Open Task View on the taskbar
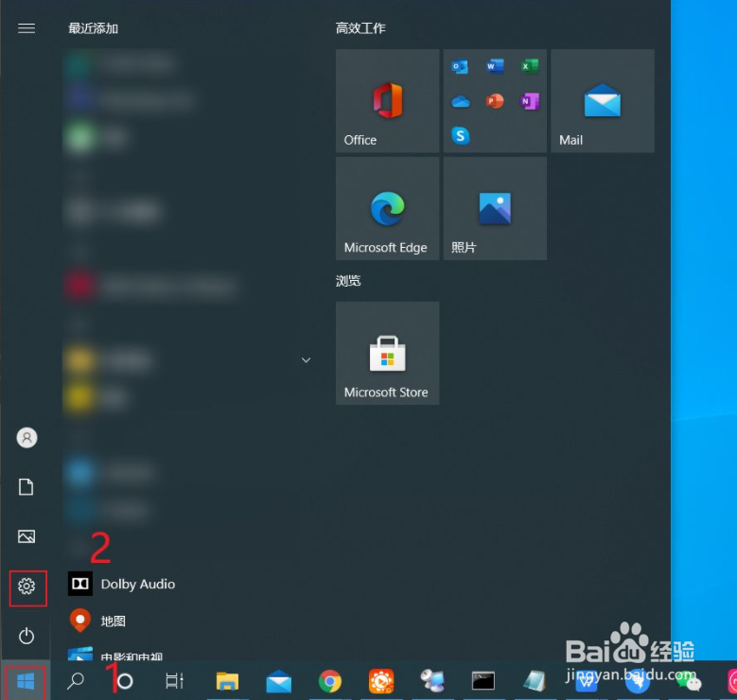 click(174, 681)
